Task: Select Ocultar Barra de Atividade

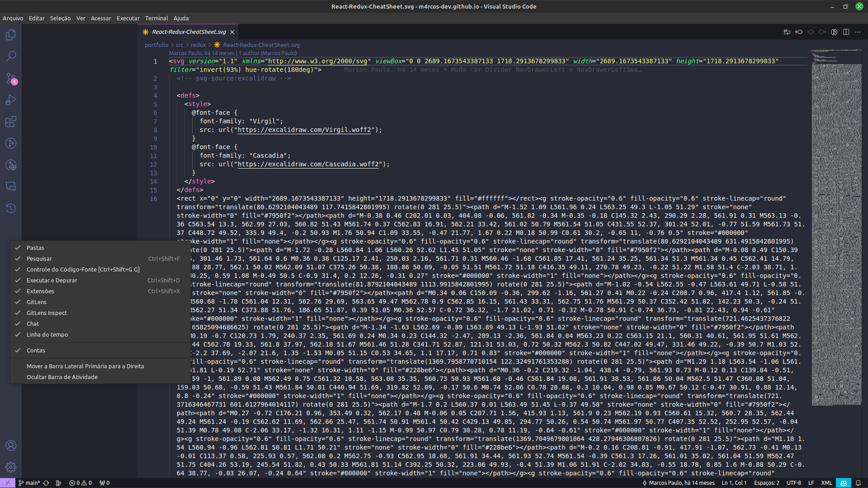Action: 100,377
